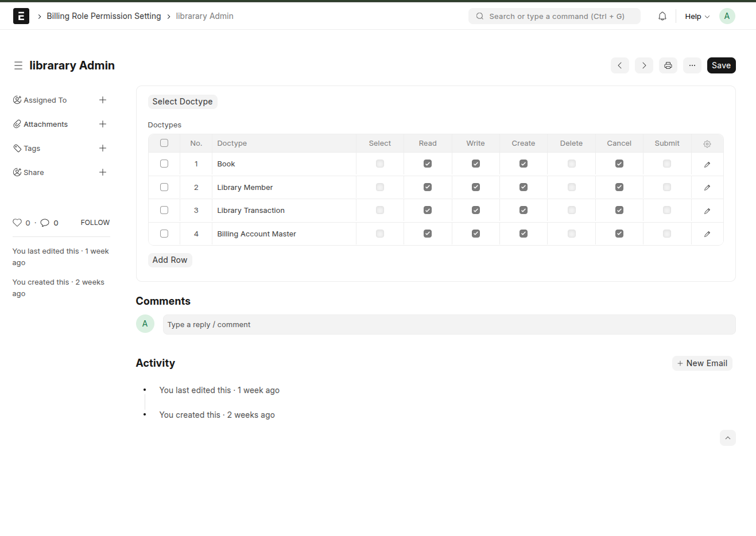This screenshot has width=756, height=536.
Task: Click the comment reply input field
Action: [448, 324]
